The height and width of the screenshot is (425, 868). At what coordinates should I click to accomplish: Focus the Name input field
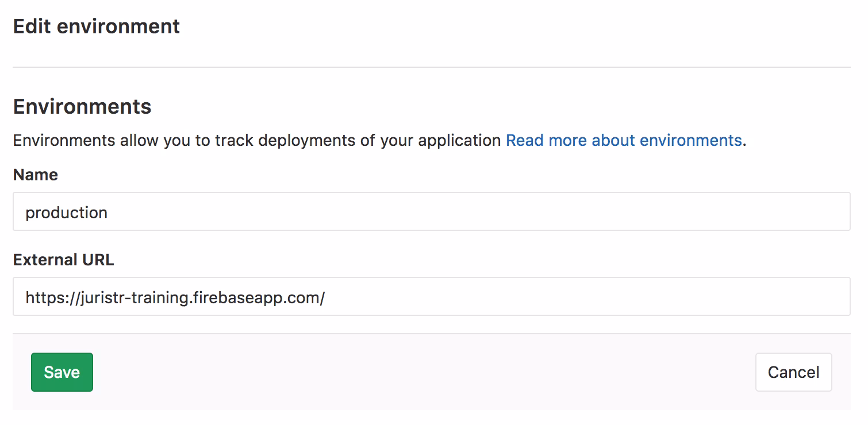(x=431, y=212)
